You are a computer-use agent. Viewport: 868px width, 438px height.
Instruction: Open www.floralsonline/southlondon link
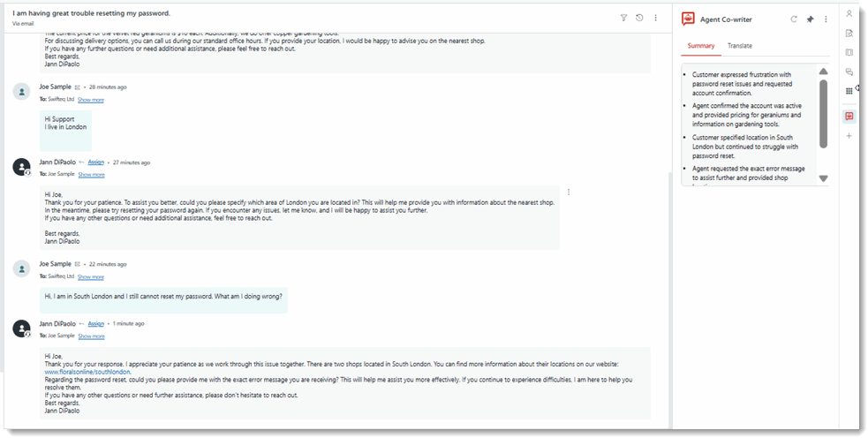click(x=87, y=372)
